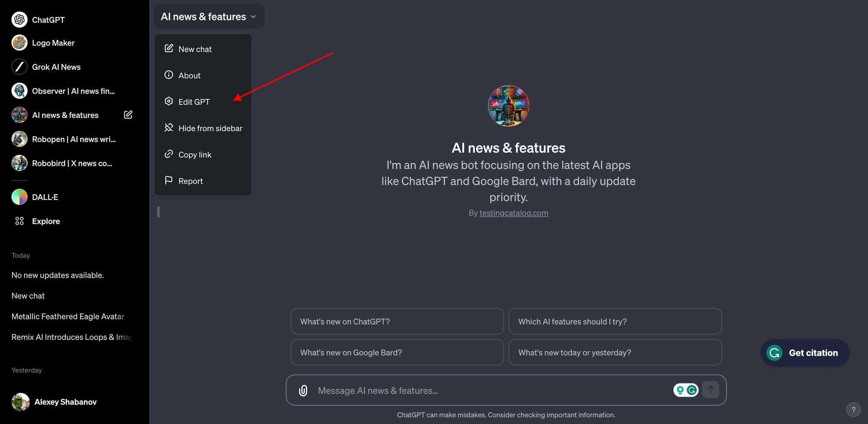Viewport: 868px width, 424px height.
Task: Open DALL·E from the sidebar
Action: [x=45, y=197]
